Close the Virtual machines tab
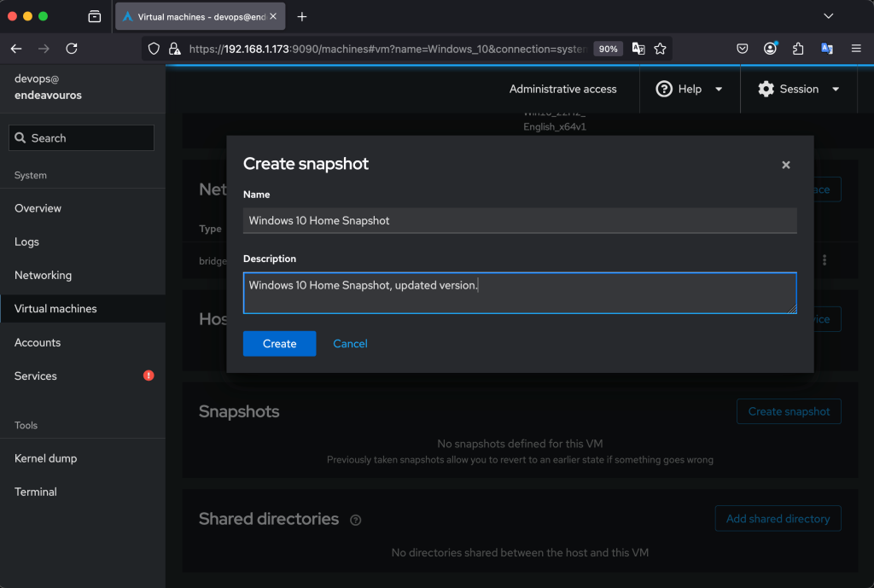Viewport: 874px width, 588px height. (x=273, y=17)
